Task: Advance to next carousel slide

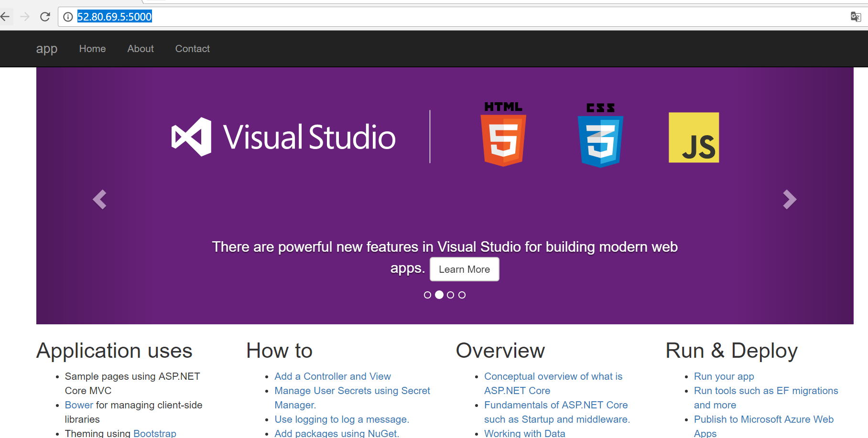Action: point(790,200)
